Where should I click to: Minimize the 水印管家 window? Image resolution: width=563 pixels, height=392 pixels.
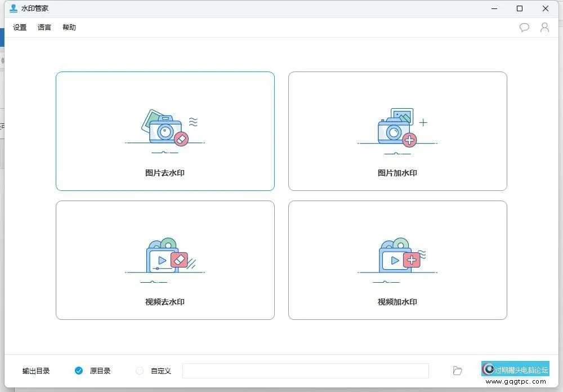pyautogui.click(x=494, y=8)
